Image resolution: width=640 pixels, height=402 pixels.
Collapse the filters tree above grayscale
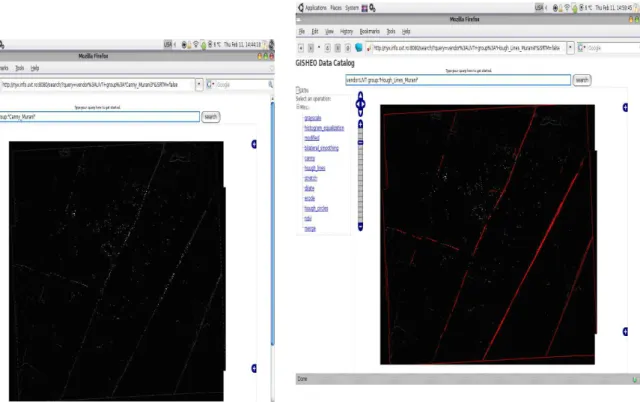pyautogui.click(x=298, y=107)
